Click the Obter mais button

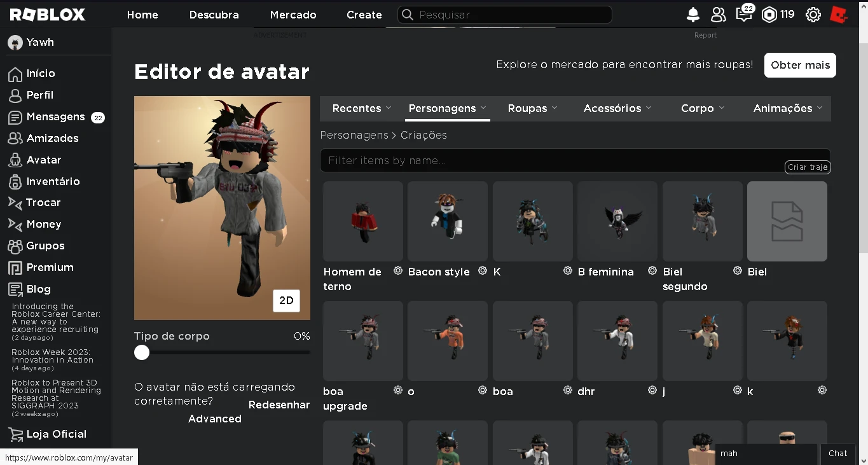point(801,65)
